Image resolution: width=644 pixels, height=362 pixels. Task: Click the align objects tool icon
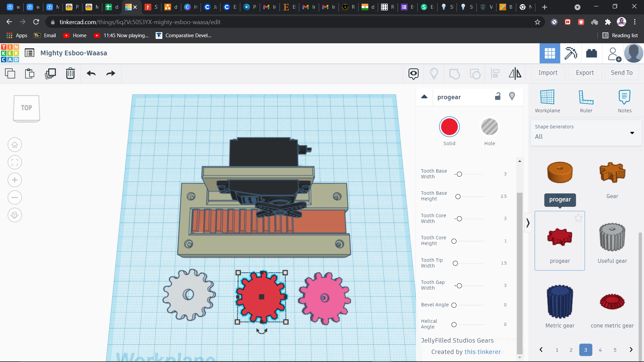[x=495, y=73]
